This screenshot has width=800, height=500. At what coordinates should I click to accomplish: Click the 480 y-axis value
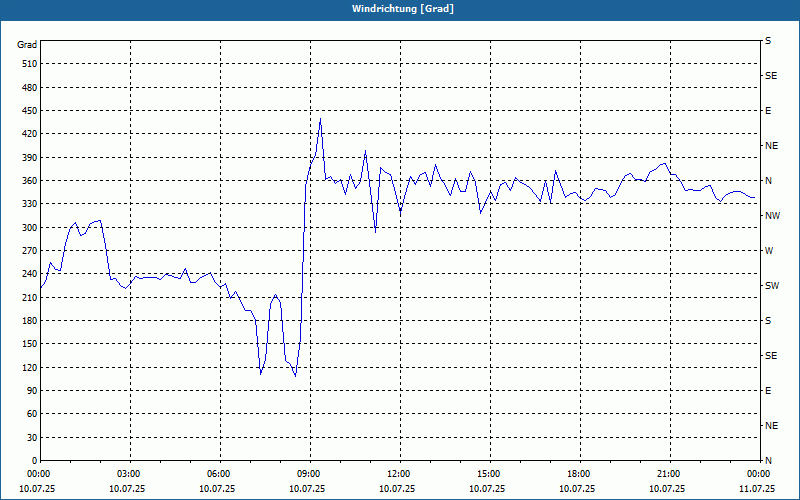tap(30, 87)
